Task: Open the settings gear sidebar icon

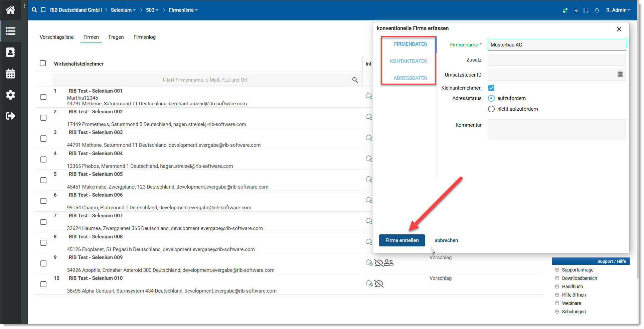Action: (x=10, y=95)
